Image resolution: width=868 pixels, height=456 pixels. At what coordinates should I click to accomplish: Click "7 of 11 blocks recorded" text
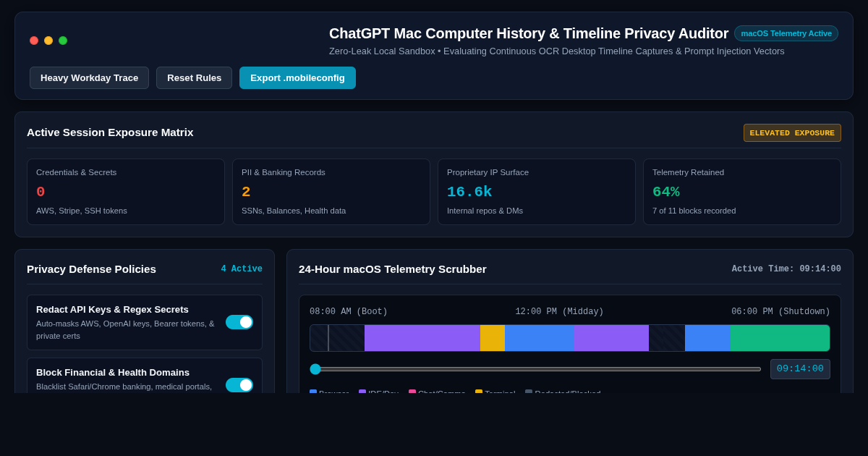point(694,211)
